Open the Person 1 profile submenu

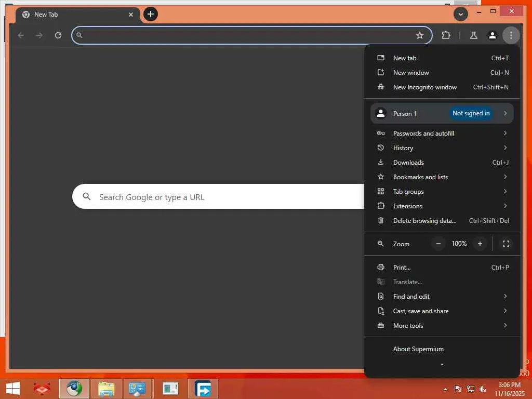pyautogui.click(x=442, y=113)
